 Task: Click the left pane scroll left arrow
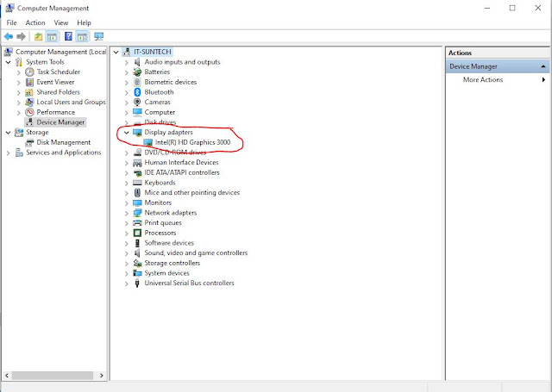[7, 376]
